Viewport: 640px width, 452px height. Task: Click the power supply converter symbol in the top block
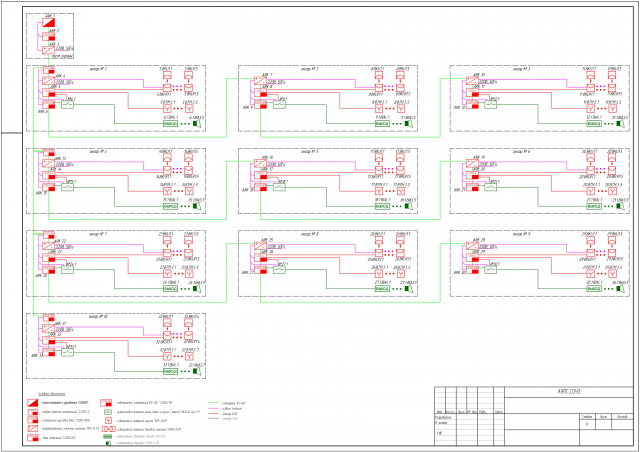49,50
